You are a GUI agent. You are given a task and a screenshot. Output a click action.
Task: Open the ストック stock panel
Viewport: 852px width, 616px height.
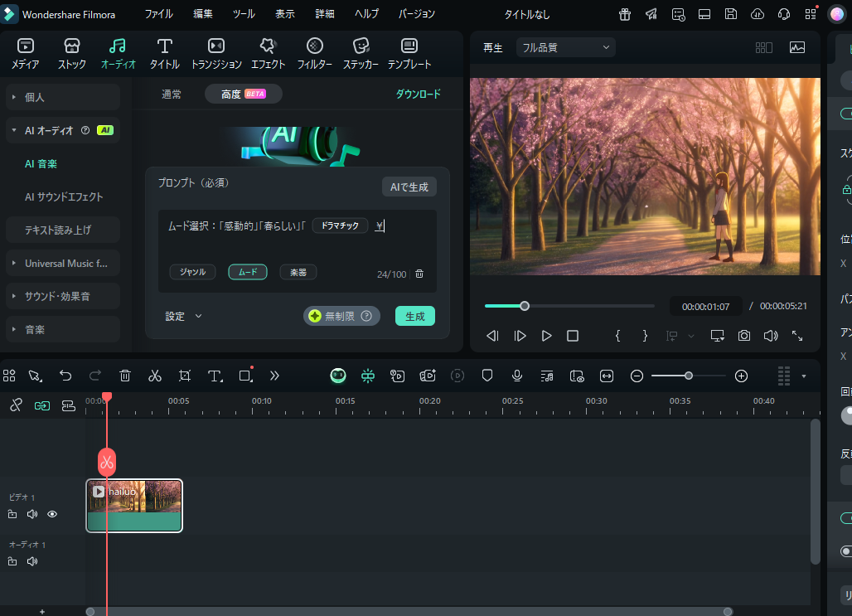pos(72,54)
